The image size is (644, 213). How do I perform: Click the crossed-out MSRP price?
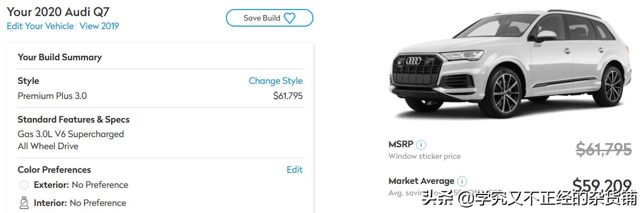[603, 149]
